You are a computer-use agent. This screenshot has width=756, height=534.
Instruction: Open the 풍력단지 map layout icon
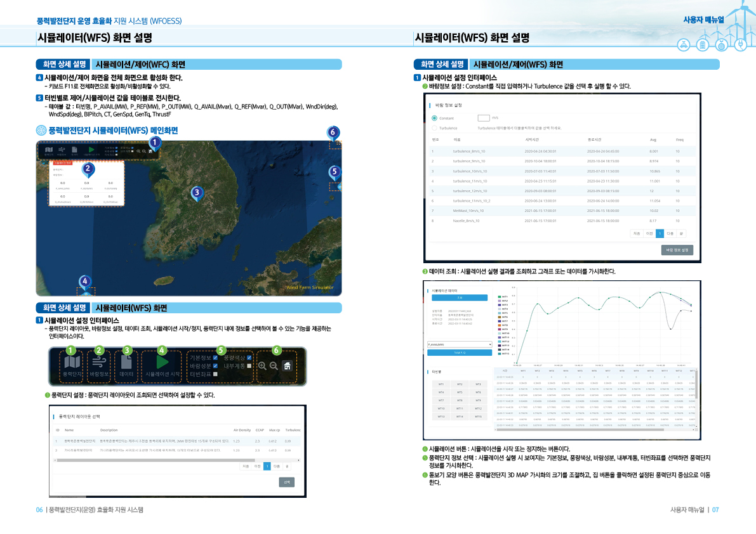click(72, 361)
